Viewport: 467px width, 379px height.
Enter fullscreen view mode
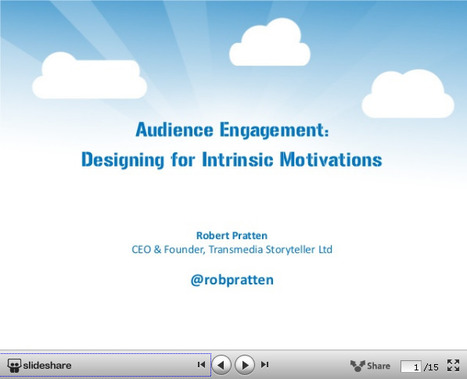(x=453, y=365)
